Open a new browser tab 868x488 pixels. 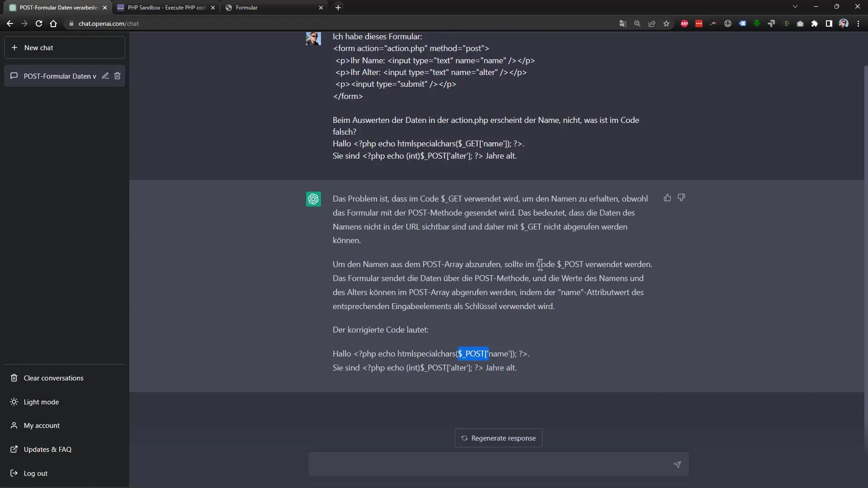tap(338, 8)
